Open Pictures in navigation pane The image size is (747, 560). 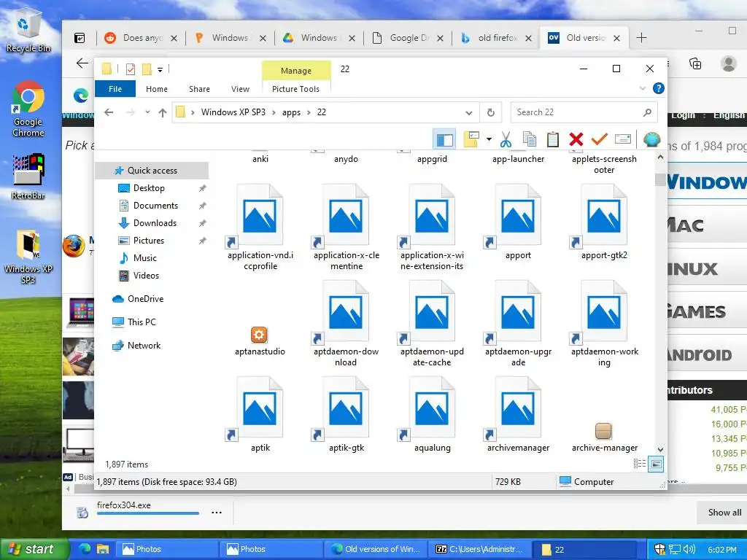148,241
